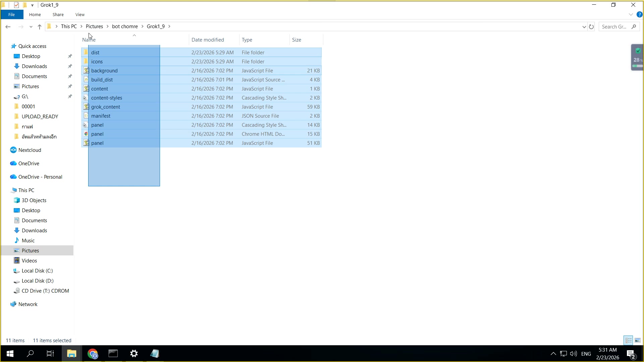The image size is (644, 362).
Task: Open Chrome from the taskbar
Action: [x=93, y=354]
